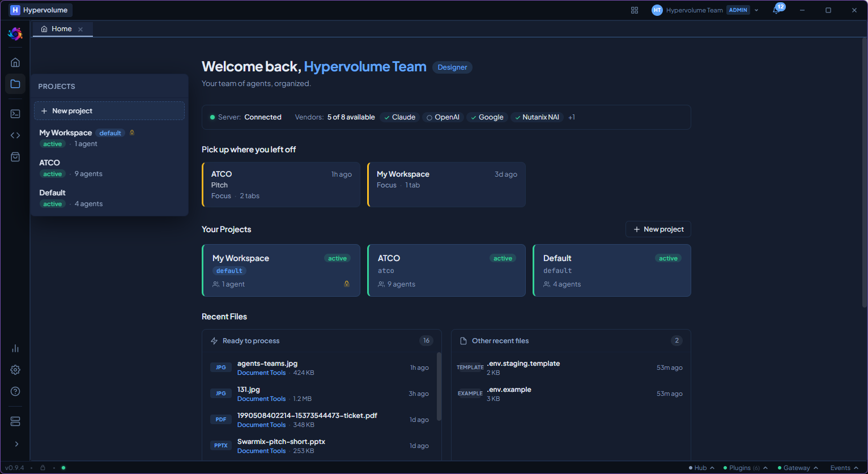Click the lightning icon beside Ready to process
The image size is (868, 474).
214,341
